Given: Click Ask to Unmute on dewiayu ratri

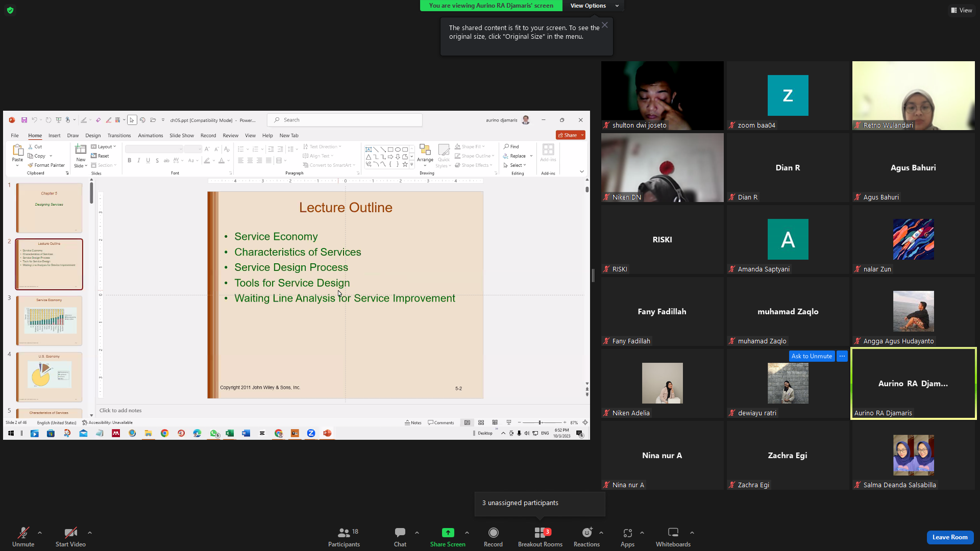Looking at the screenshot, I should (812, 356).
